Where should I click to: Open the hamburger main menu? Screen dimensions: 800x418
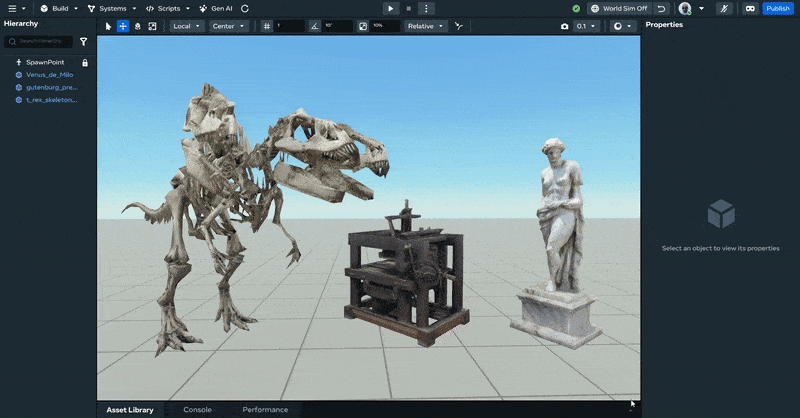pos(12,8)
